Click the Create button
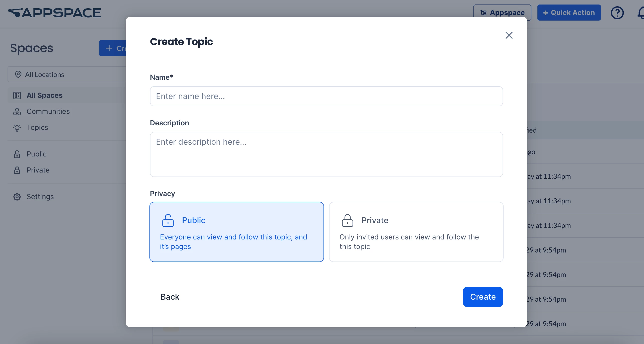This screenshot has height=344, width=644. (483, 297)
